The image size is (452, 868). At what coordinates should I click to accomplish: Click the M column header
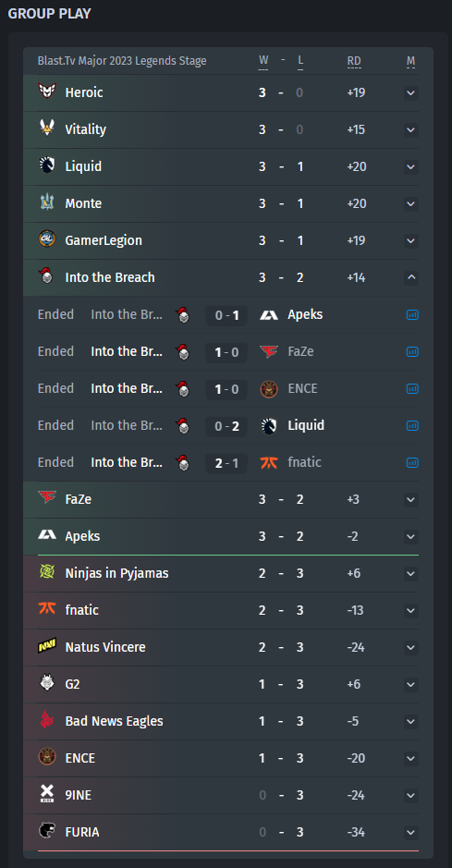[410, 61]
